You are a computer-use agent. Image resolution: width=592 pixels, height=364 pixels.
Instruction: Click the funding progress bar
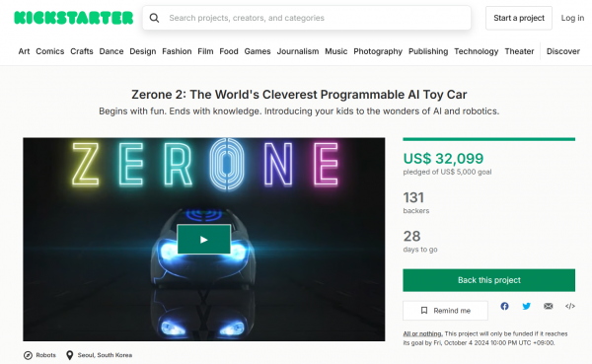tap(489, 139)
